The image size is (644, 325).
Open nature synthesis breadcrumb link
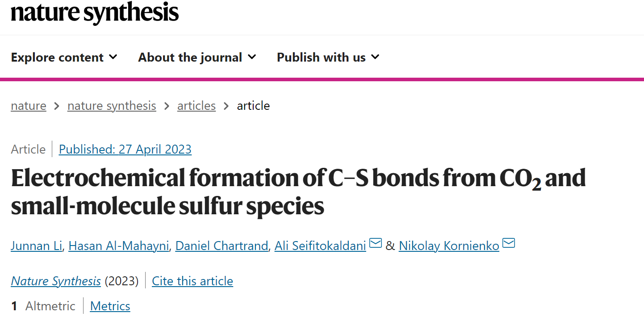click(112, 106)
